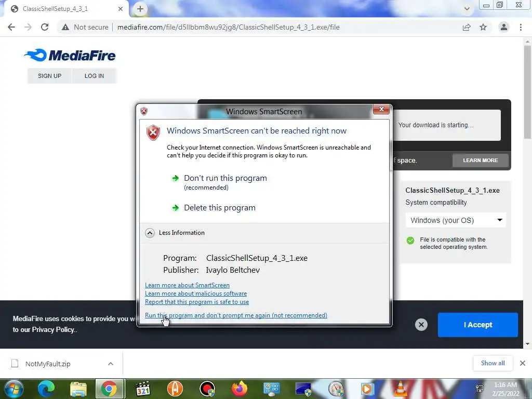
Task: Click the Publisher Ivaylo Beltchev text
Action: click(x=211, y=270)
